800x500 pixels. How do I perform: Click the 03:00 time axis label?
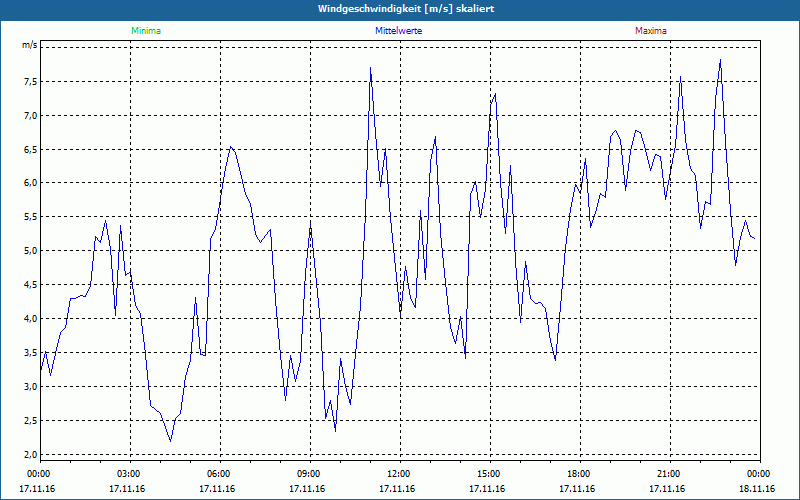127,474
